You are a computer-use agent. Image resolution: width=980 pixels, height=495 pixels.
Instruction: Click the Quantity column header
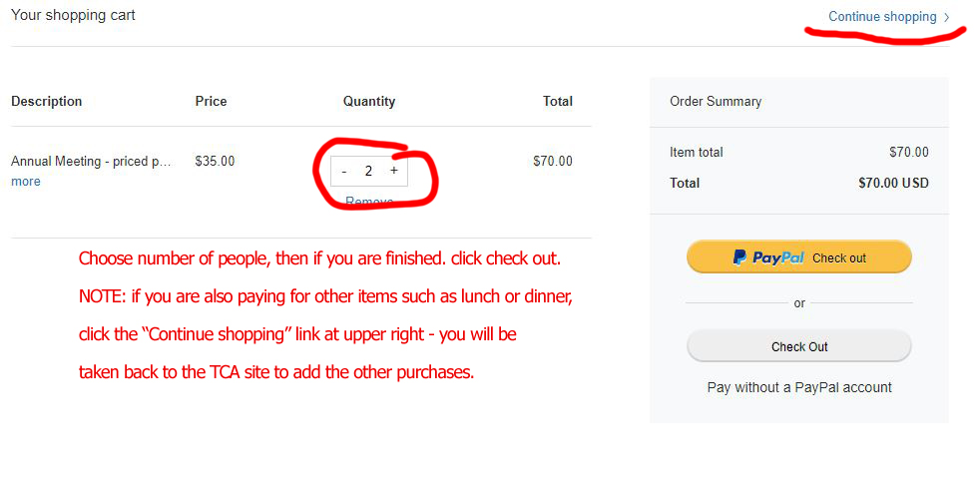[x=369, y=101]
